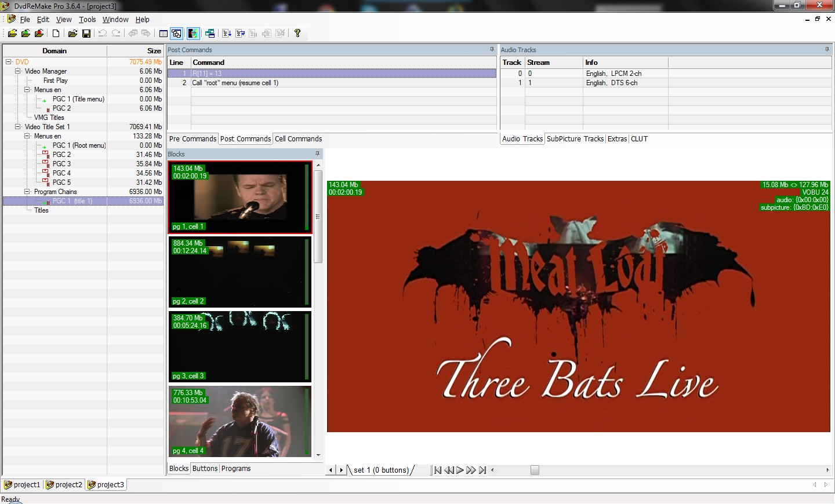Pin the Audio Tracks panel
The height and width of the screenshot is (504, 835).
coord(827,50)
